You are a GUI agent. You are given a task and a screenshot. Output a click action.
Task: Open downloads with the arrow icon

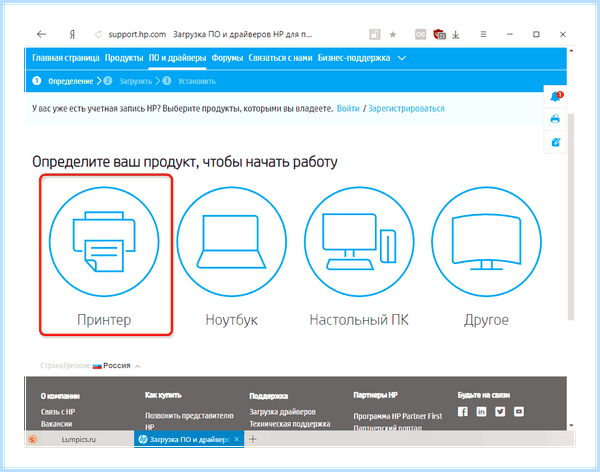[x=455, y=35]
